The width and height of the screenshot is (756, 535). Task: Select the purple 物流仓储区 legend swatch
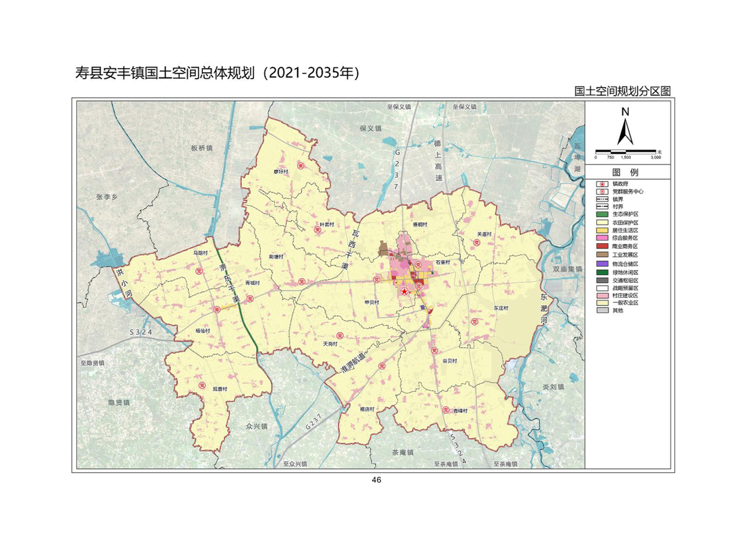(x=602, y=265)
